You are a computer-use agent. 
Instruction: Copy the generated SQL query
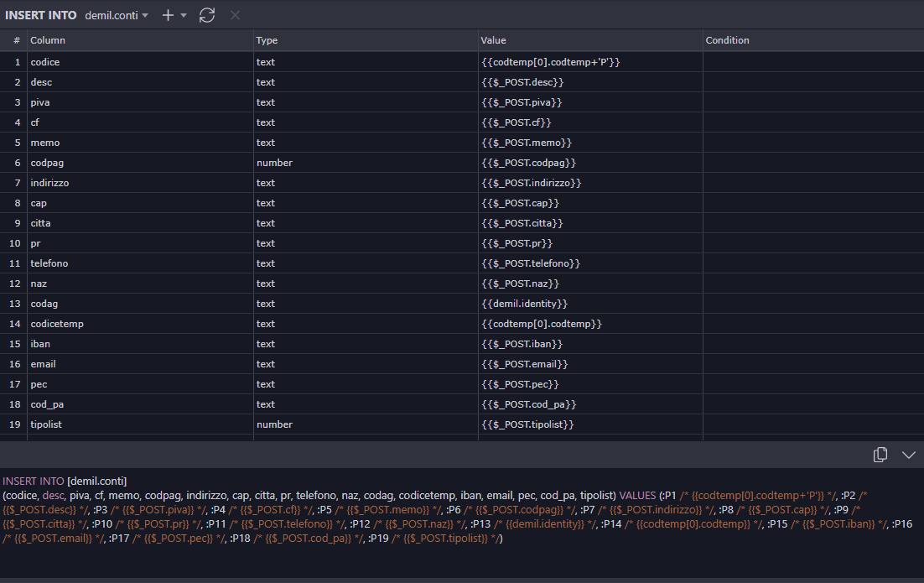[880, 455]
